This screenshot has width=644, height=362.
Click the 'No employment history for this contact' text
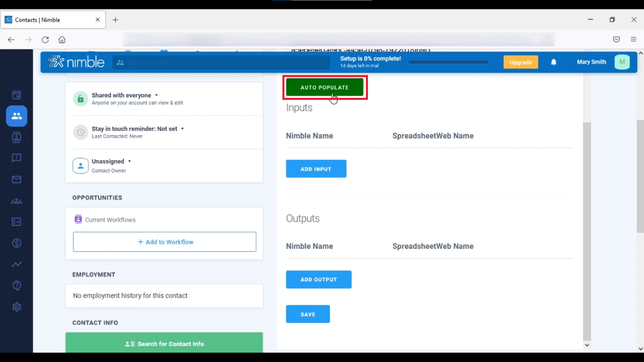tap(130, 296)
